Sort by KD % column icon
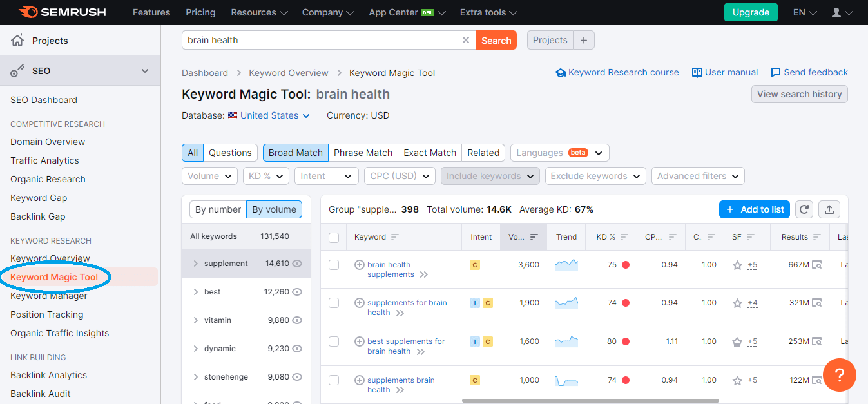This screenshot has height=404, width=868. 625,237
